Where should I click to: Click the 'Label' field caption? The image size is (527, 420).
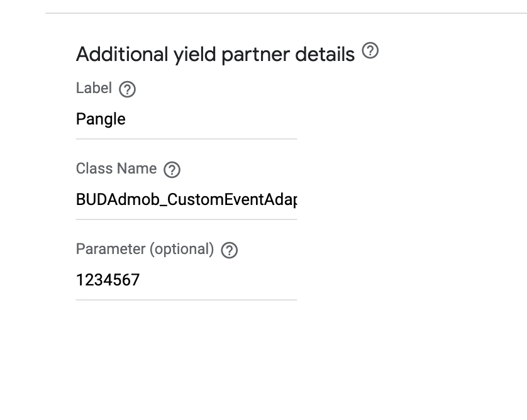pyautogui.click(x=94, y=88)
